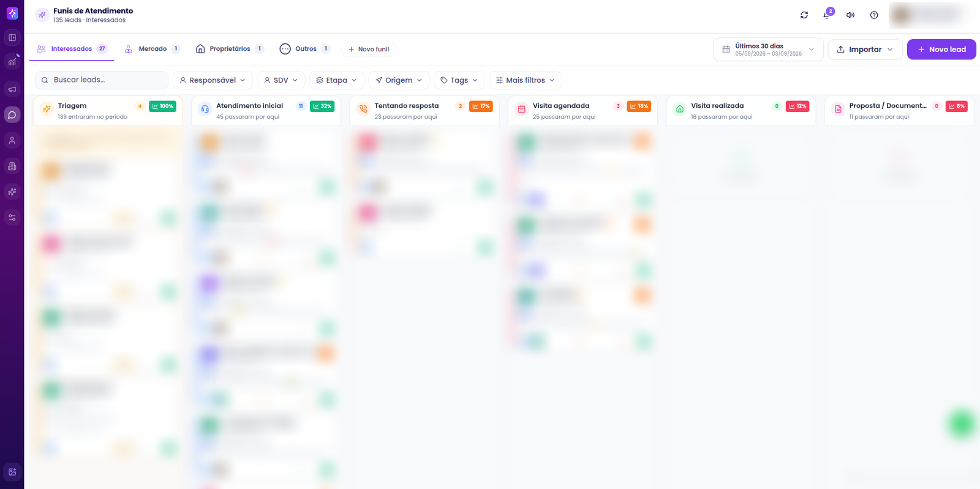Expand the Tags filter dropdown
This screenshot has height=489, width=980.
(459, 80)
